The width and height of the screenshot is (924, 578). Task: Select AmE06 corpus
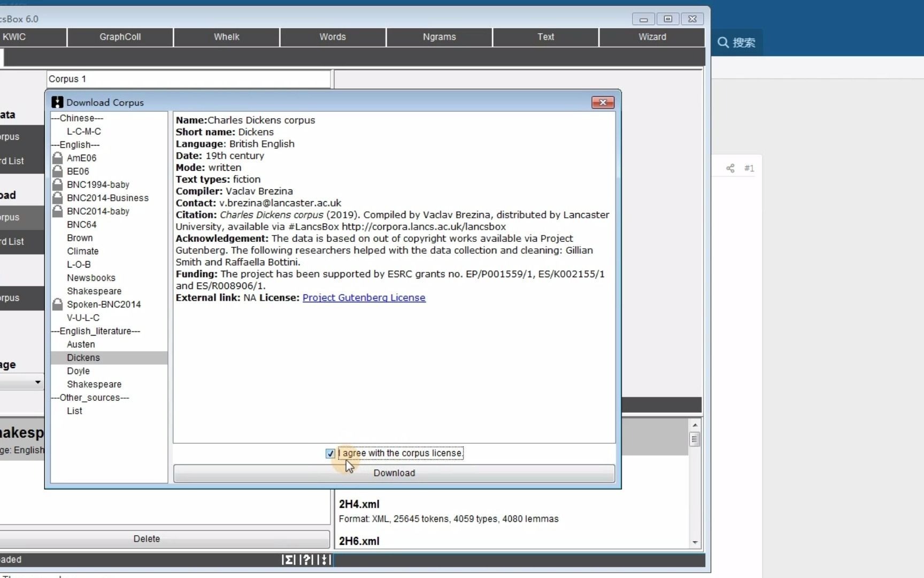tap(82, 158)
